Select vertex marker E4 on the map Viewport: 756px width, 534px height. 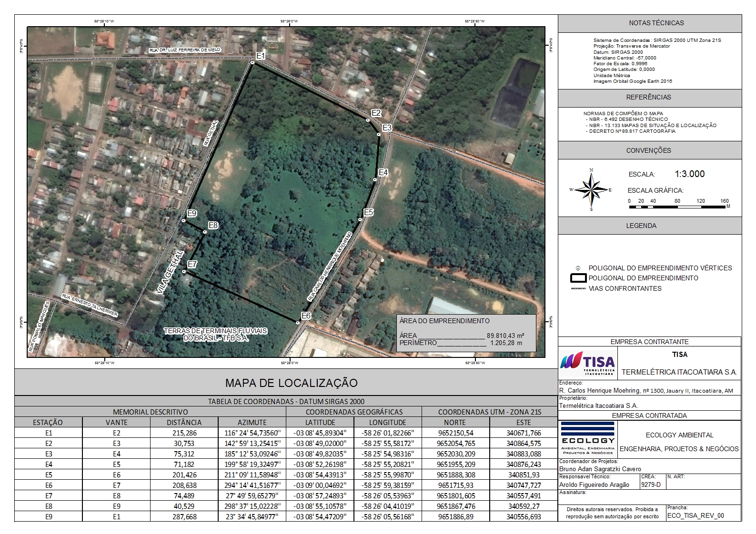[375, 179]
